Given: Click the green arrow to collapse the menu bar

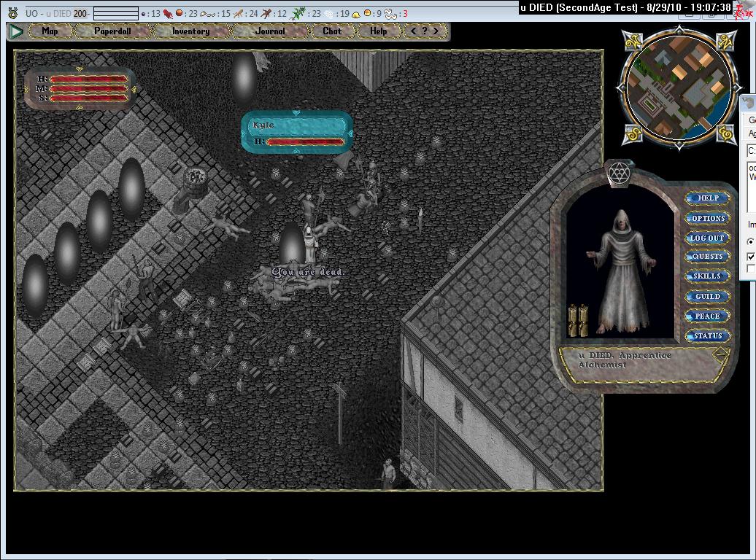Looking at the screenshot, I should coord(16,31).
